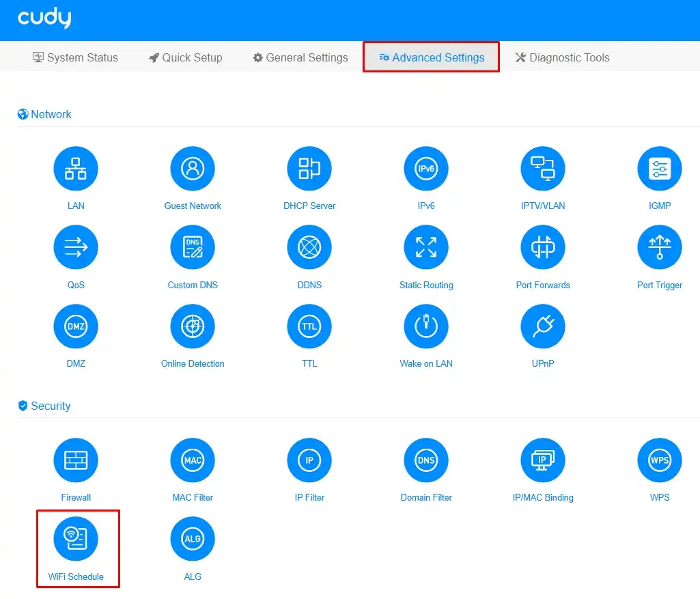This screenshot has width=700, height=599.
Task: Switch to the General Settings tab
Action: point(300,57)
